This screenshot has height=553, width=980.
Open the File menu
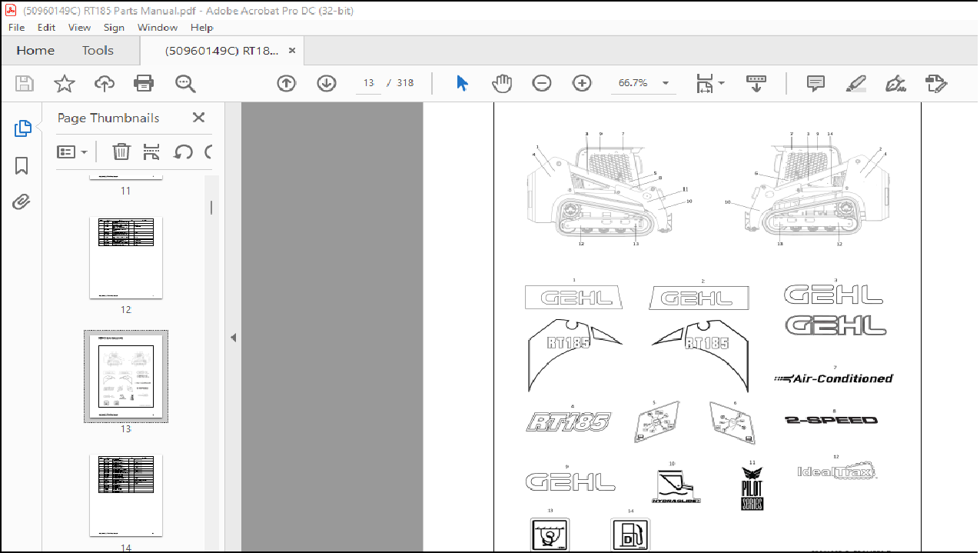[x=16, y=27]
